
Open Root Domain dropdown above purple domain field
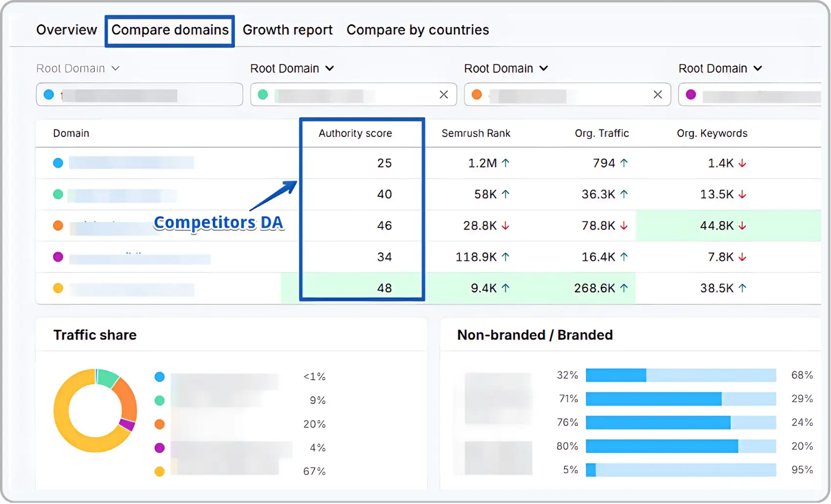point(720,69)
